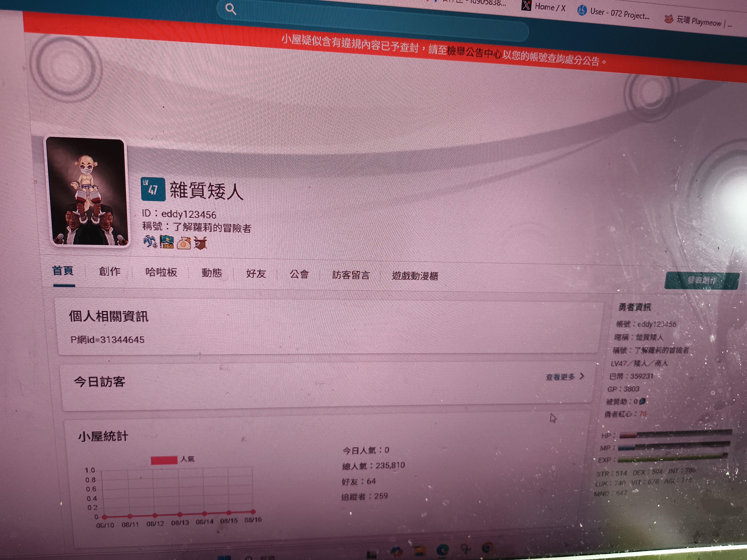The image size is (747, 560).
Task: Click the P網id=31344645 text
Action: pyautogui.click(x=107, y=340)
